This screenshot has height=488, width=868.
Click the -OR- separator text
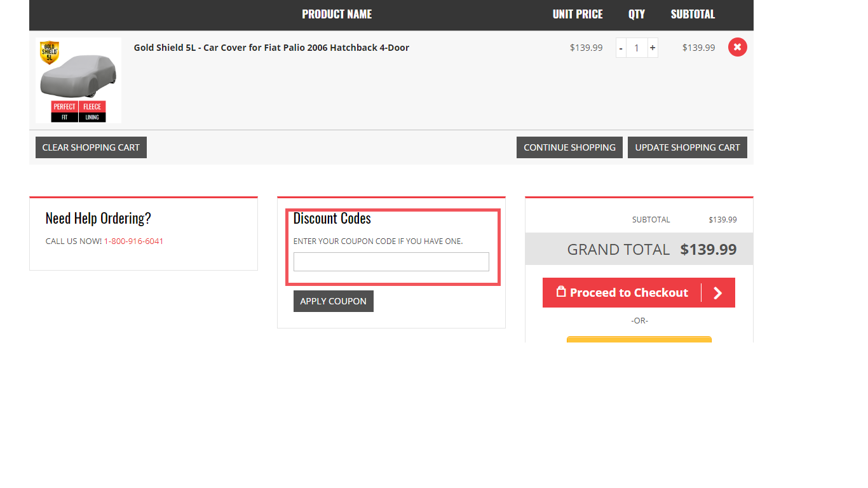click(639, 321)
